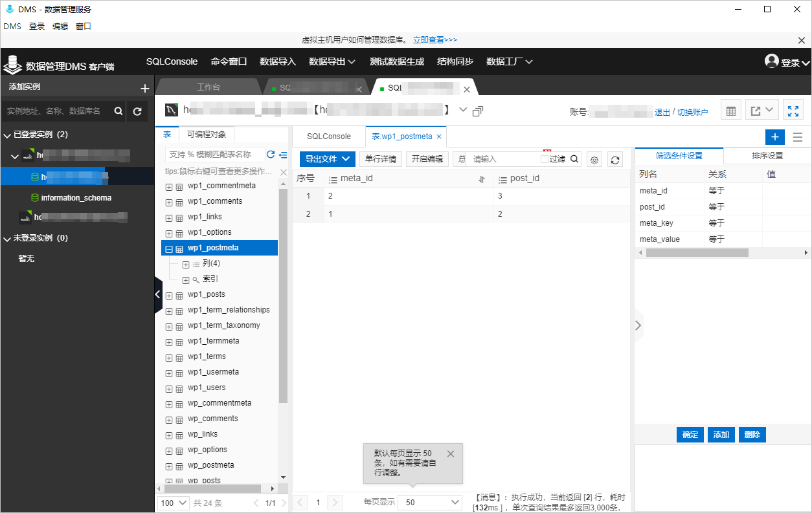Click the sort arrows on meta_id column

(x=481, y=179)
